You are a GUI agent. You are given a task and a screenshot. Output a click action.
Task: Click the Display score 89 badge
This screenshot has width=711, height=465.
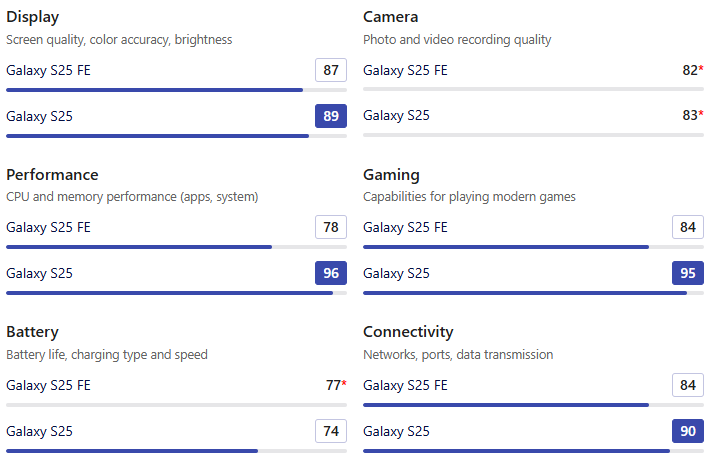[x=331, y=116]
